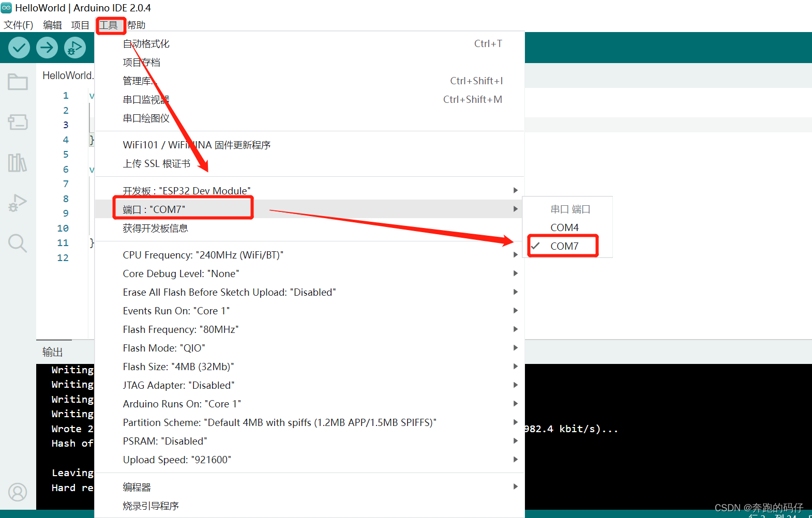The image size is (812, 518).
Task: Open the 项目 menu
Action: click(x=80, y=25)
